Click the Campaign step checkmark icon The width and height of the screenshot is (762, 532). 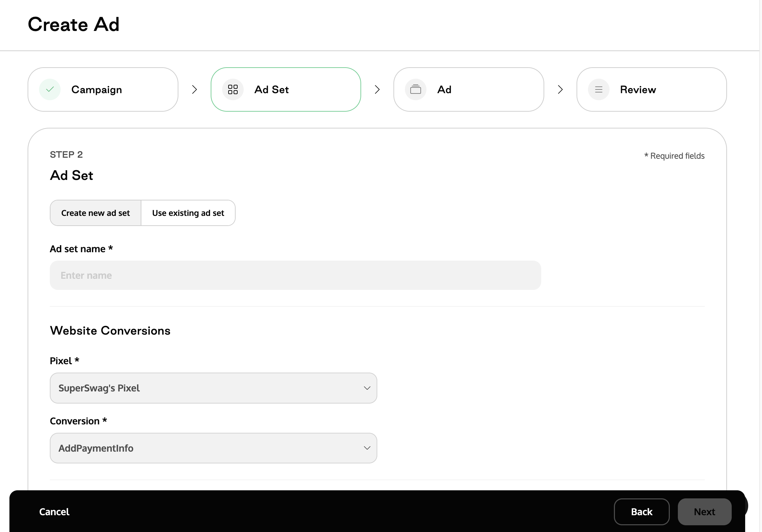click(x=50, y=89)
